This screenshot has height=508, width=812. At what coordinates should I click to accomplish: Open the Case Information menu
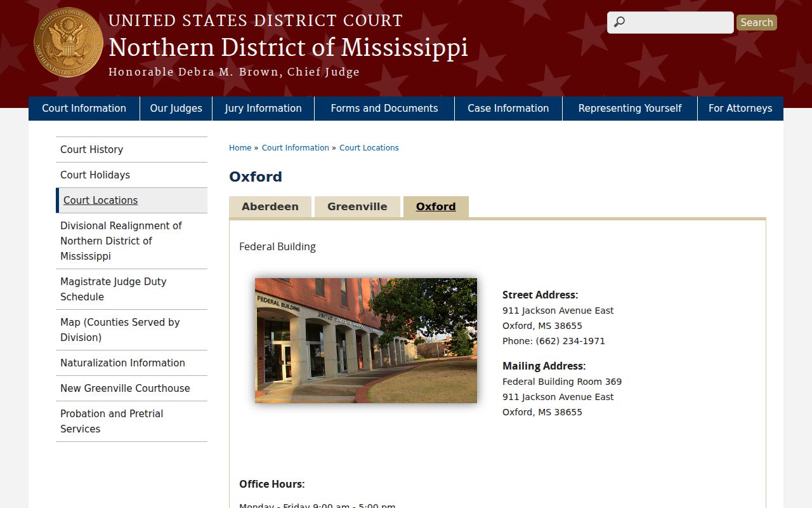click(508, 109)
